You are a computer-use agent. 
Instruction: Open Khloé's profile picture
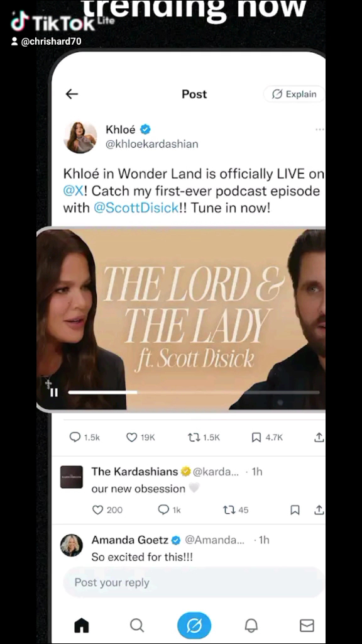pos(80,137)
